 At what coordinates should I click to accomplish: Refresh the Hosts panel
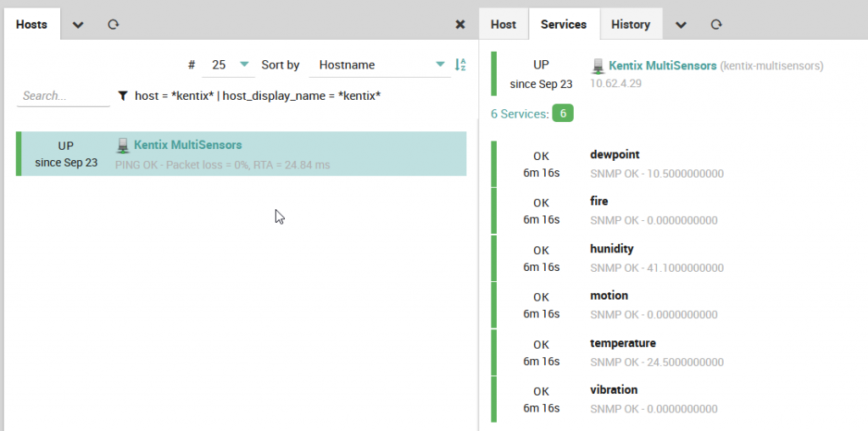[x=114, y=25]
